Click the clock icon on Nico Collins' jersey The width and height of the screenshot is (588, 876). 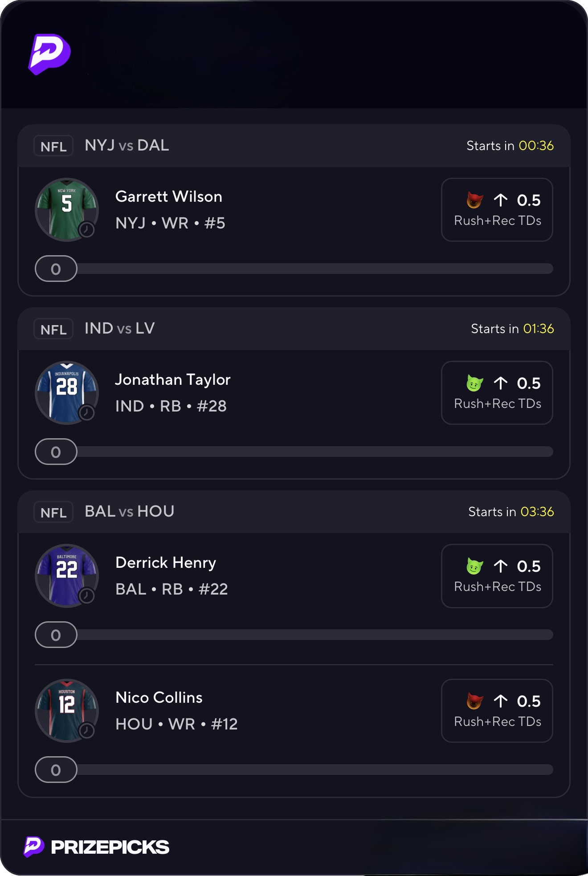[x=86, y=730]
